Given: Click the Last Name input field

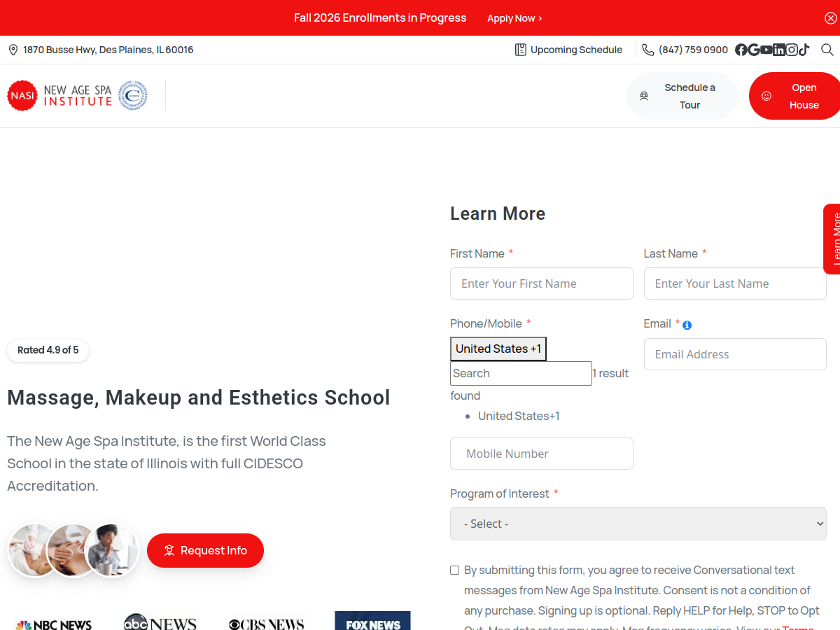Looking at the screenshot, I should (x=735, y=283).
